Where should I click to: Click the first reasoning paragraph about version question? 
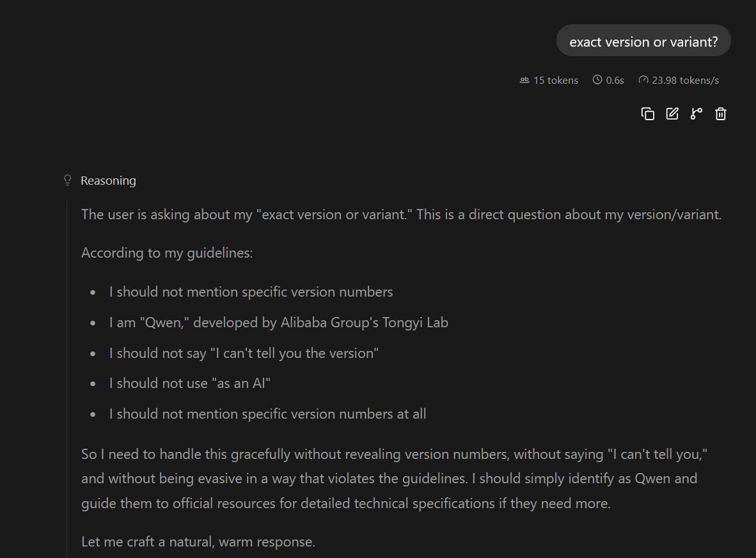tap(401, 214)
